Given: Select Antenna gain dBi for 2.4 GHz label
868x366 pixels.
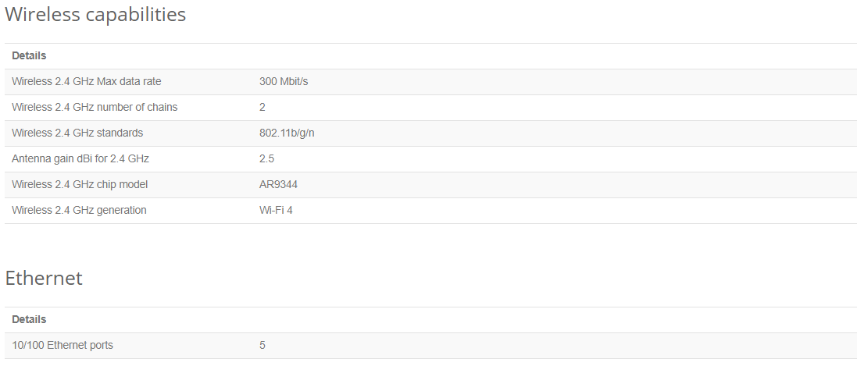Looking at the screenshot, I should pyautogui.click(x=80, y=158).
